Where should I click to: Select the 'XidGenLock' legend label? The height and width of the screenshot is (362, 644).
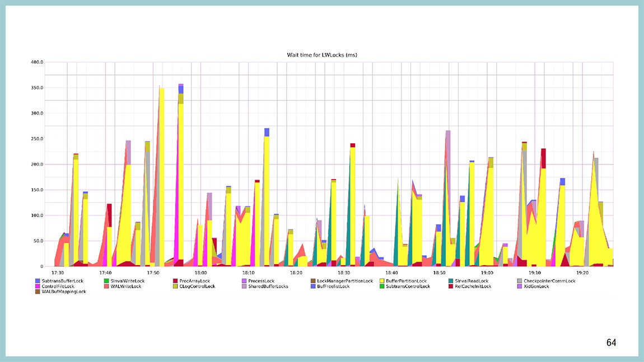pos(536,286)
